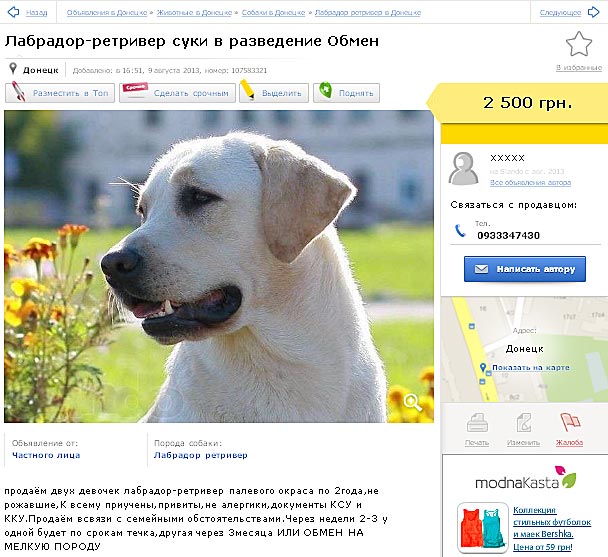Add listing to favorites with star icon
Viewport: 608px width, 557px height.
tap(579, 44)
